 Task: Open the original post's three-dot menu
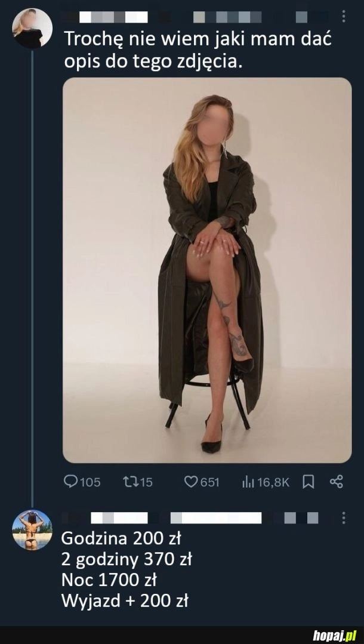(x=343, y=16)
